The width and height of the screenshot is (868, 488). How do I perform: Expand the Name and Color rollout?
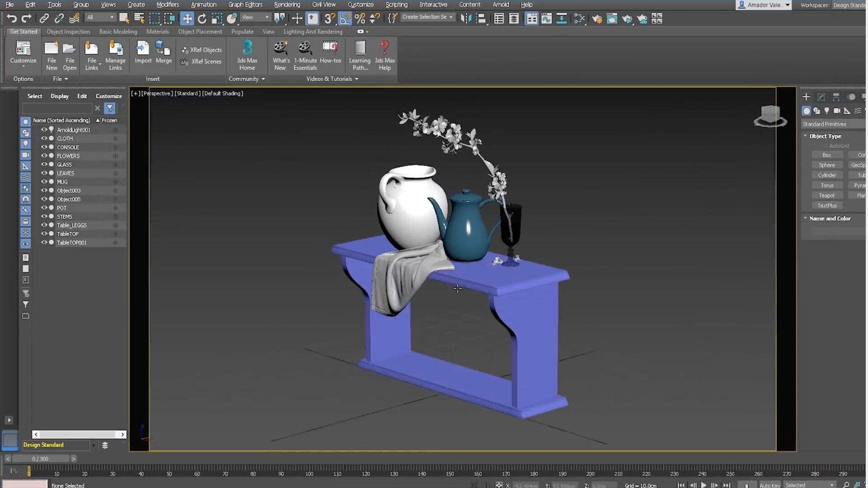click(x=829, y=218)
